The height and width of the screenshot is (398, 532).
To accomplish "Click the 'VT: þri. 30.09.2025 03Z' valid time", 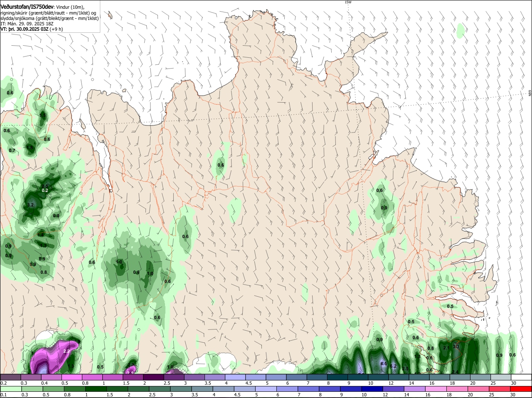I will pyautogui.click(x=25, y=29).
